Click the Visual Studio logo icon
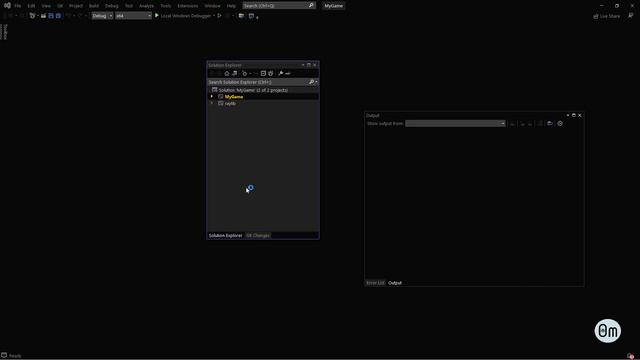Image resolution: width=640 pixels, height=360 pixels. (7, 5)
